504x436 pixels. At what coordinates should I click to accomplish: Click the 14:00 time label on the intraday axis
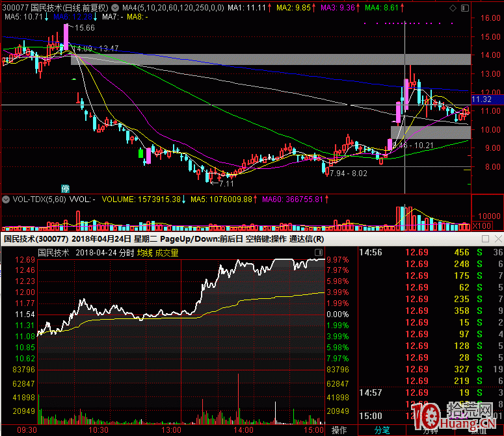point(243,430)
